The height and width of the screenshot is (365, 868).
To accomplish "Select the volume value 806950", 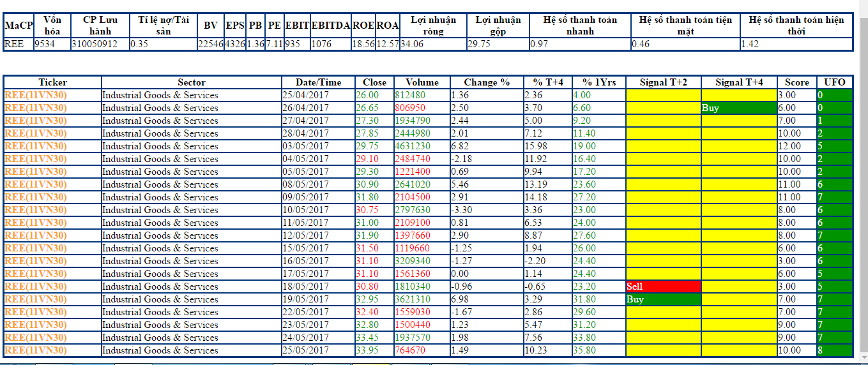I will 410,108.
